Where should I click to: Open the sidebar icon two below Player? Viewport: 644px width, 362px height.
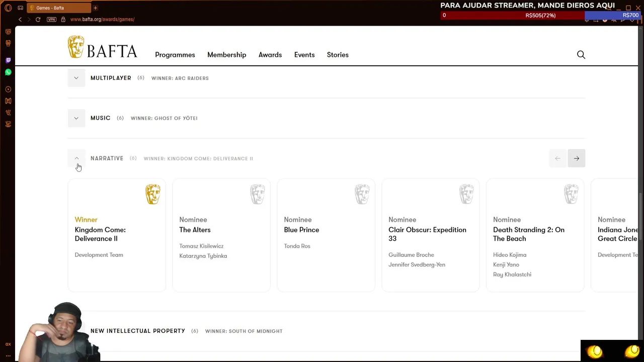point(8,113)
